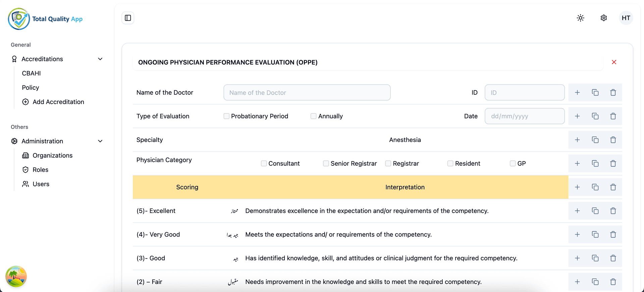Viewport: 644px width, 292px height.
Task: Add row after Physician Category
Action: (577, 163)
